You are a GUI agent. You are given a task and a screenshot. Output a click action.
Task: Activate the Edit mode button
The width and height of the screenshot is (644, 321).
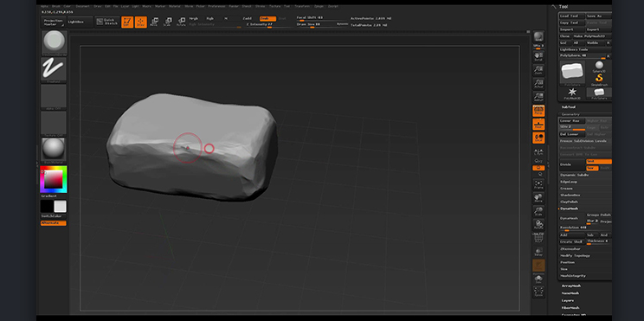pyautogui.click(x=127, y=22)
